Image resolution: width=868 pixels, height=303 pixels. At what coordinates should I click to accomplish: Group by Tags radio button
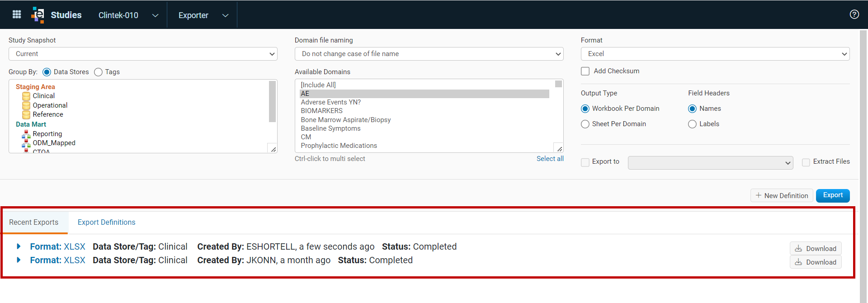(x=98, y=72)
